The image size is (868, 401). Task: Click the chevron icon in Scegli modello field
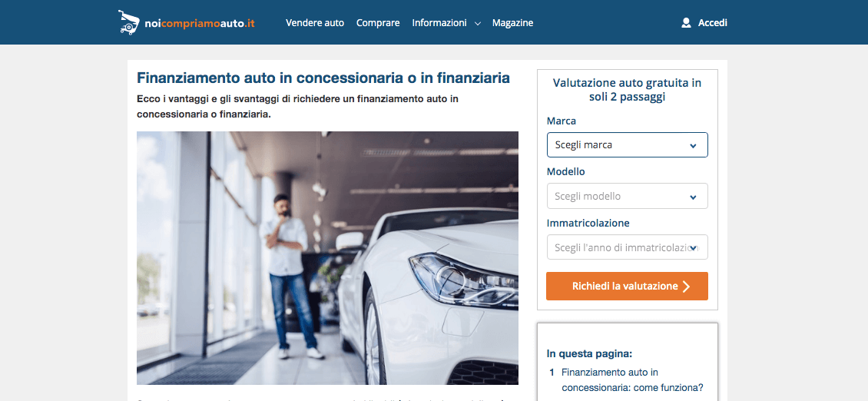point(693,197)
